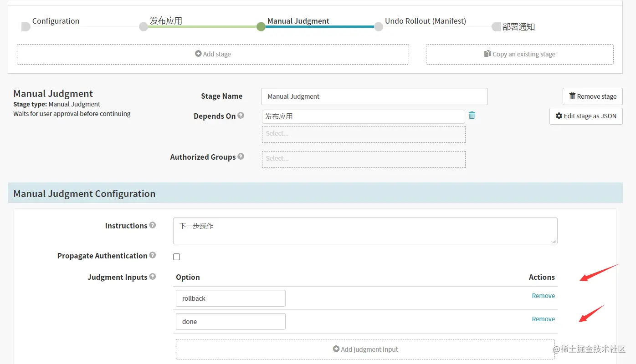Viewport: 636px width, 364px height.
Task: Focus the Stage Name input field
Action: 374,96
